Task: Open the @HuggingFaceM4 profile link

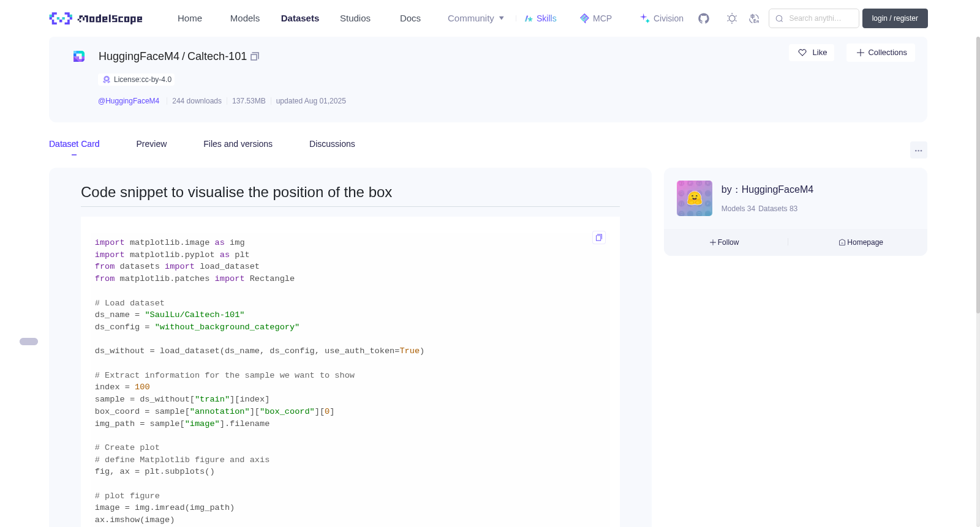Action: click(129, 101)
